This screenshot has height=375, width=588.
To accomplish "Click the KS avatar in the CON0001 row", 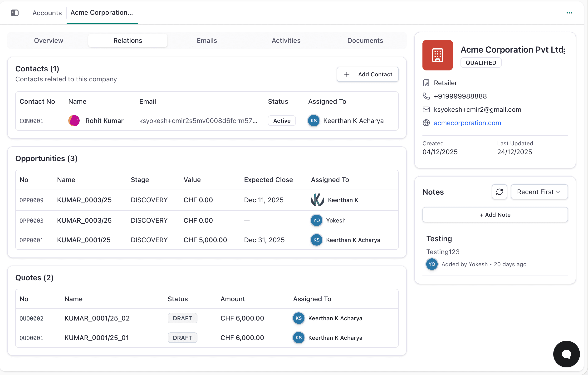I will pos(314,121).
